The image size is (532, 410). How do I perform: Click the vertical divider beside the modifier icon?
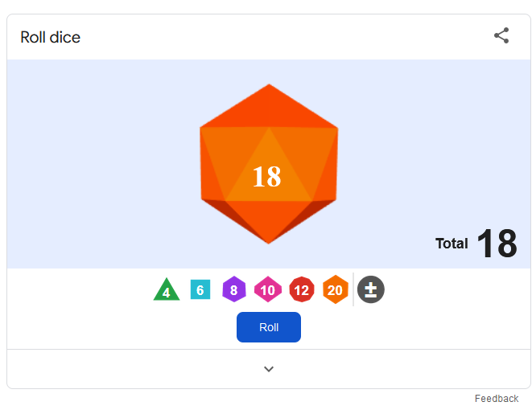353,289
